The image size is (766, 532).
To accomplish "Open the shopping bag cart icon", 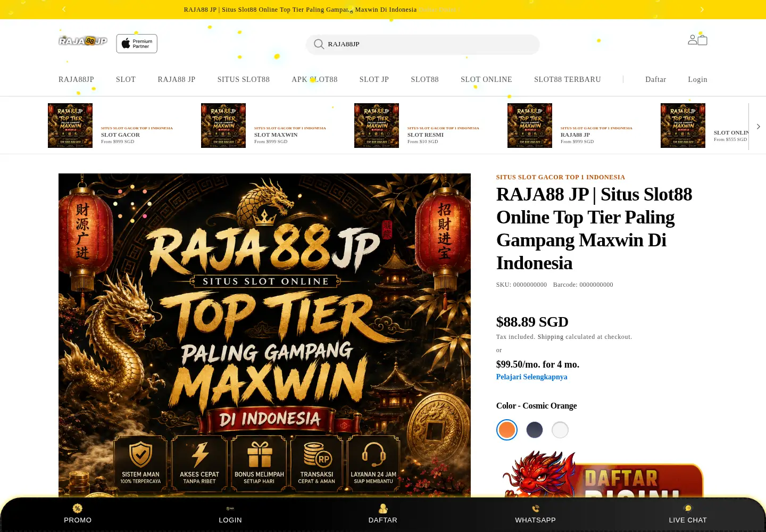I will (x=702, y=40).
